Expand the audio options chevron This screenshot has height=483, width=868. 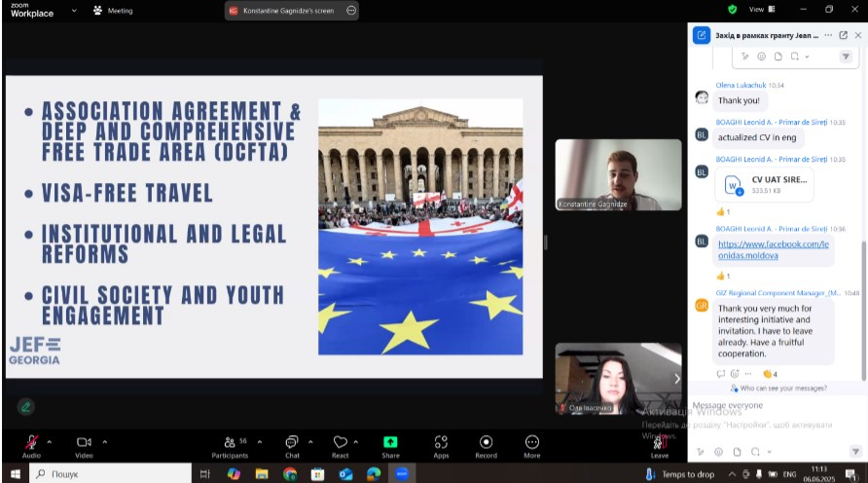(x=50, y=441)
